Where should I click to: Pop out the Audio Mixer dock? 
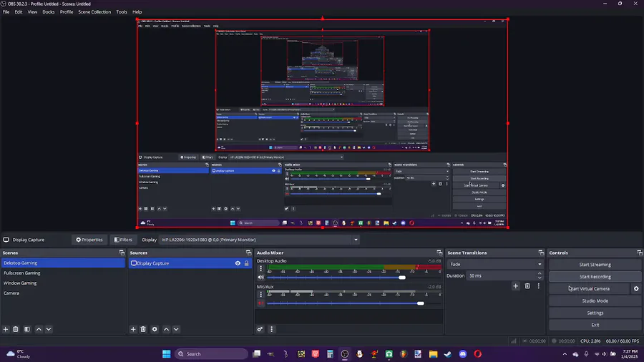pyautogui.click(x=439, y=253)
